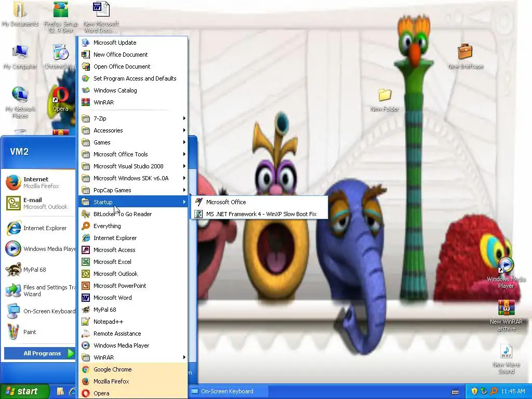Select My Network Places desktop icon
Screen dimensions: 532x399
20,102
